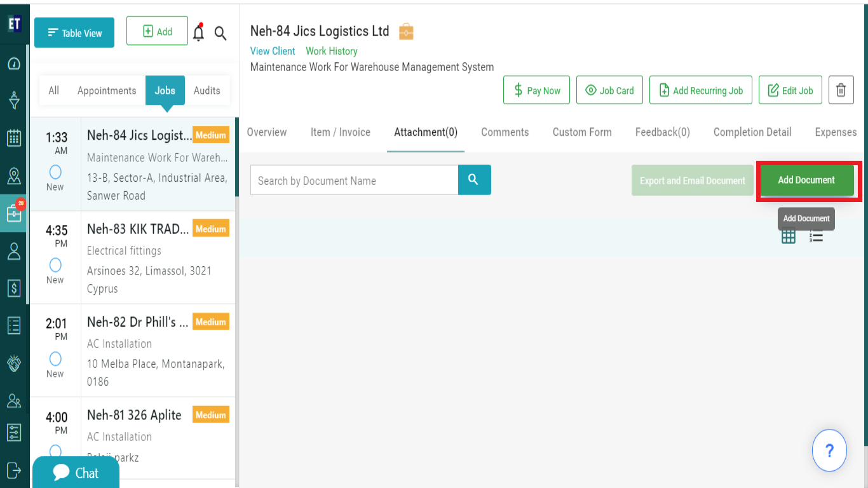Switch to the Completion Detail tab
The image size is (868, 488).
[x=752, y=132]
